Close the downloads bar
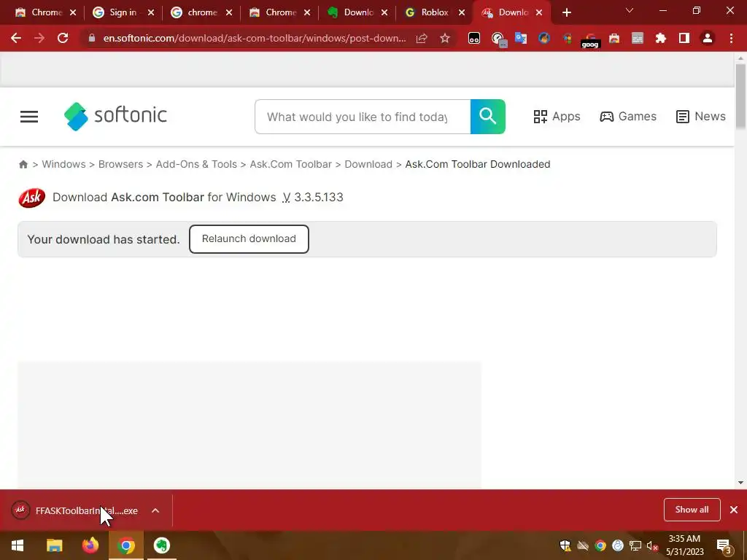Viewport: 747px width, 560px height. [734, 510]
